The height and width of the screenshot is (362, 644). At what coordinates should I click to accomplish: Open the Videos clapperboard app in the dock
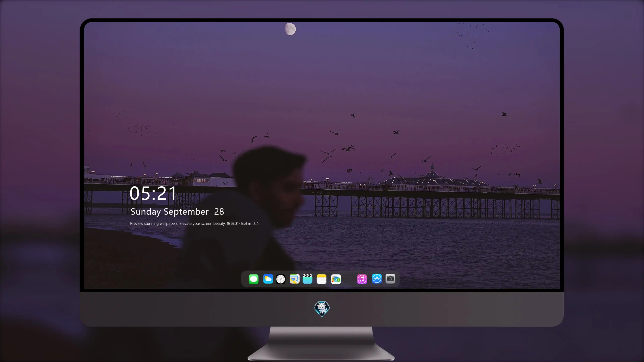308,279
